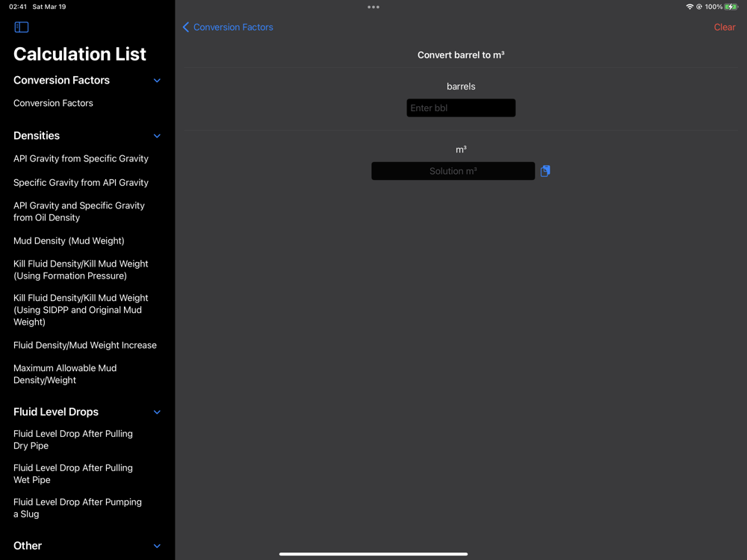The image size is (747, 560).
Task: Open API Gravity from Specific Gravity
Action: coord(81,158)
